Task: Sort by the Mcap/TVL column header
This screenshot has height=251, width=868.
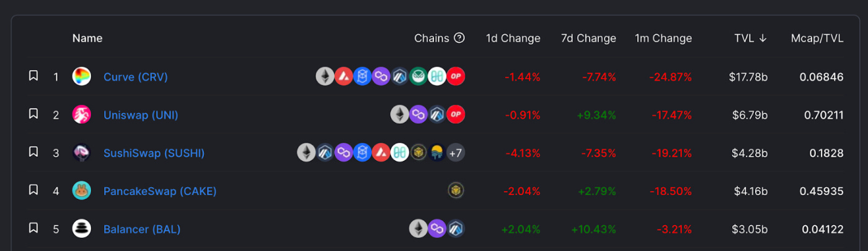Action: [817, 38]
